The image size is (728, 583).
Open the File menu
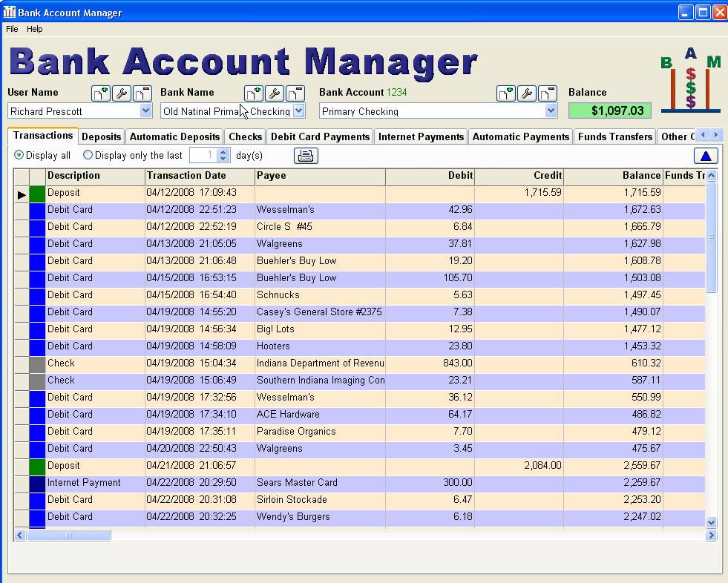coord(12,29)
